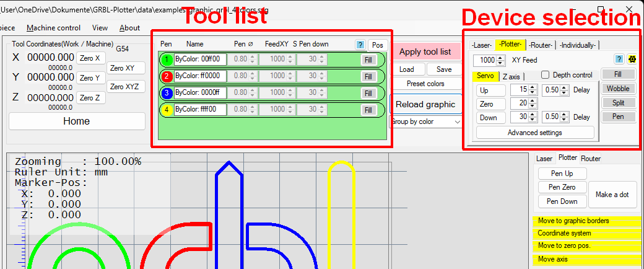Image resolution: width=644 pixels, height=269 pixels.
Task: Click the help icon in the tool list header
Action: [360, 45]
